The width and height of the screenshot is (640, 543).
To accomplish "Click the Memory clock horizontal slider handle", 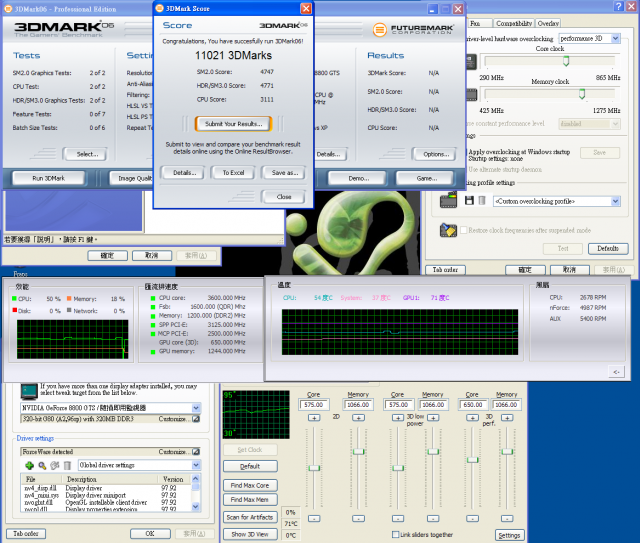I will [x=582, y=94].
